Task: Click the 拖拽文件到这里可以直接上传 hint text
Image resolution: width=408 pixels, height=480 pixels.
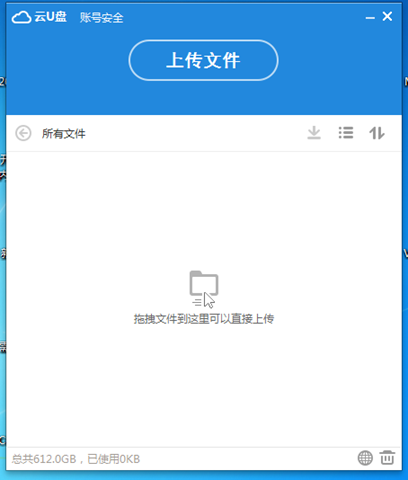Action: (x=204, y=319)
